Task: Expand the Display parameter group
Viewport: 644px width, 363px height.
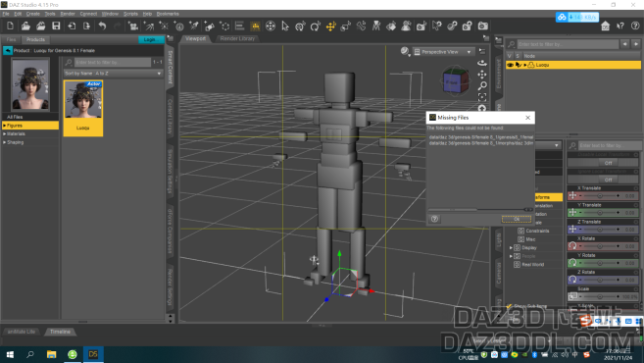Action: 511,248
